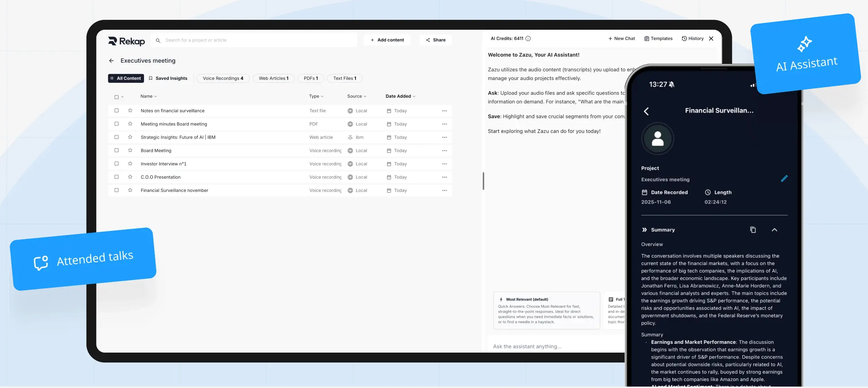Screen dimensions: 868x388
Task: Open the Rekap home logo
Action: pos(126,41)
